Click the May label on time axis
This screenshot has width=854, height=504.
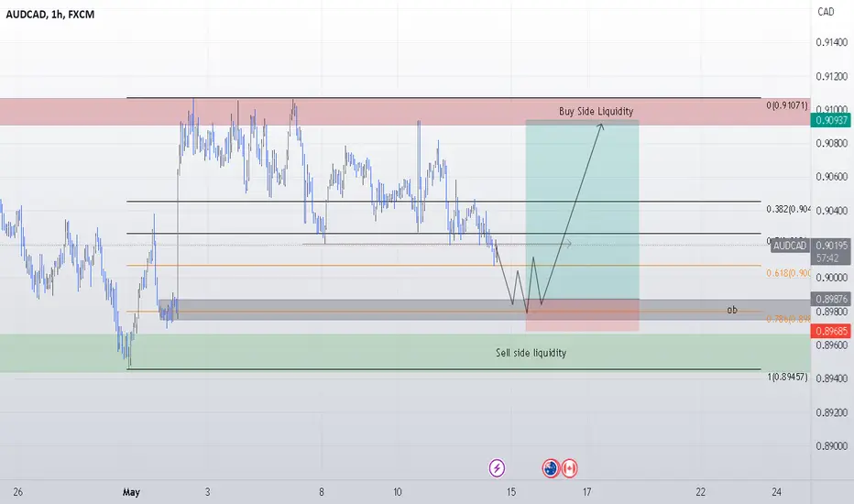point(131,492)
